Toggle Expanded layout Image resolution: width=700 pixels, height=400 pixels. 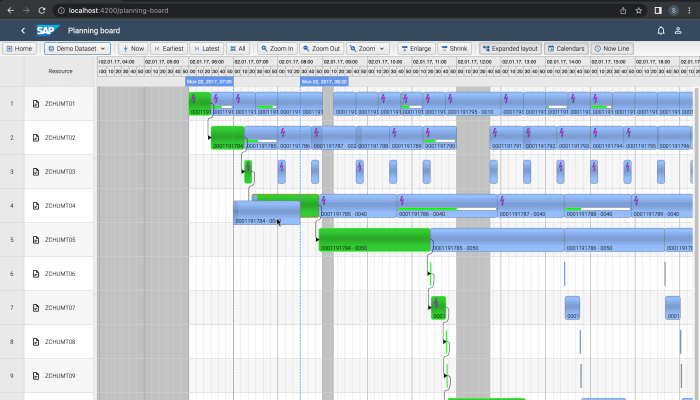[x=510, y=48]
